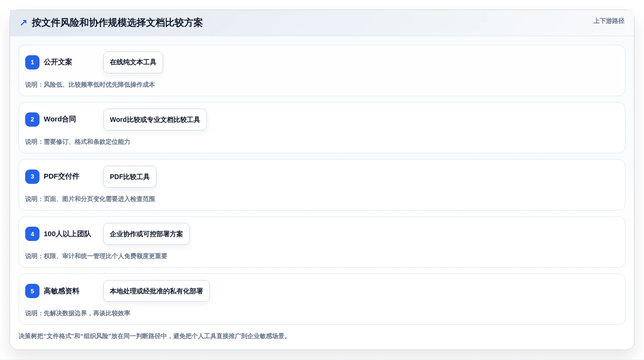Image resolution: width=644 pixels, height=360 pixels.
Task: Click the number 4 step badge
Action: click(32, 234)
